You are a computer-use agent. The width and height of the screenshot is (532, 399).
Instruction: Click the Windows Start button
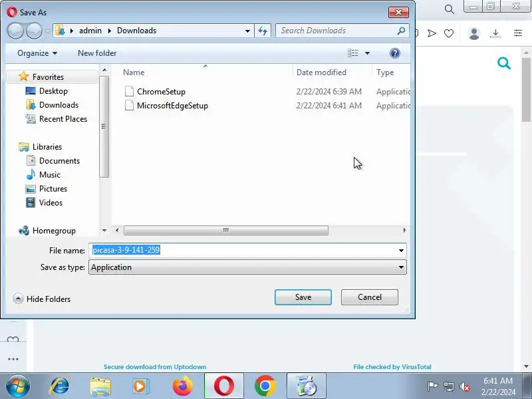coord(18,386)
